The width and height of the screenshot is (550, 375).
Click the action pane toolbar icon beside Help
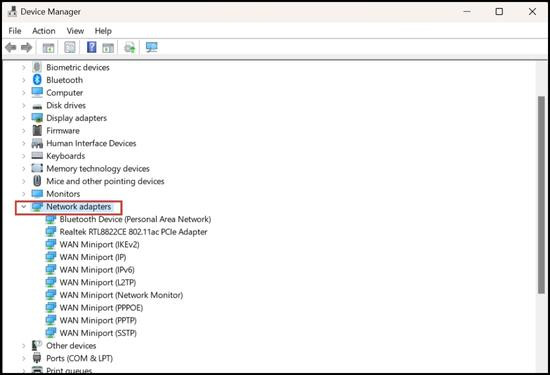click(x=108, y=48)
